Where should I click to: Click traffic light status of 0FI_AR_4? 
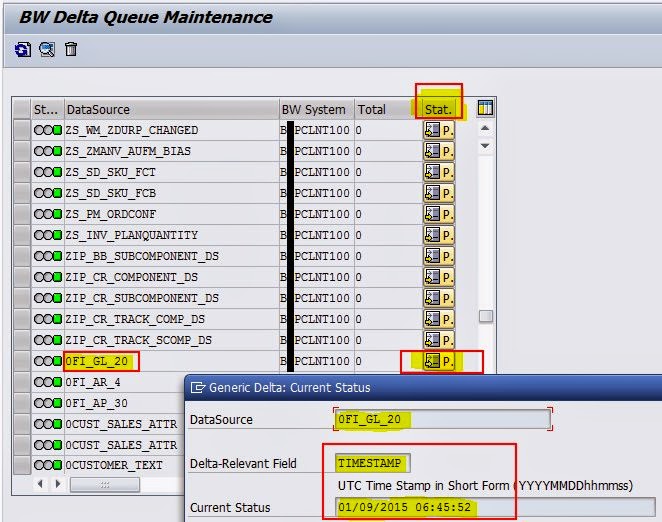click(48, 382)
